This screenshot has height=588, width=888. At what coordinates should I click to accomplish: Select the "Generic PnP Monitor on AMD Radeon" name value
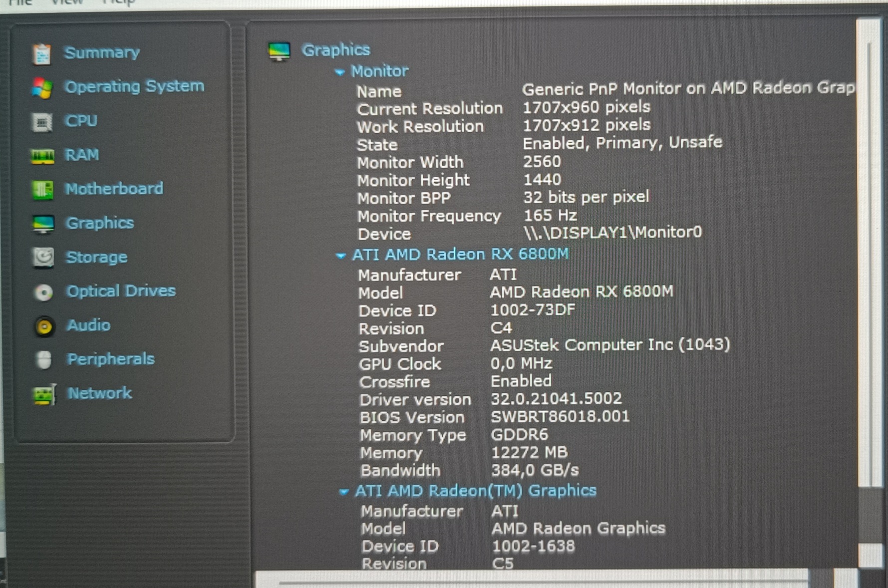pyautogui.click(x=688, y=89)
